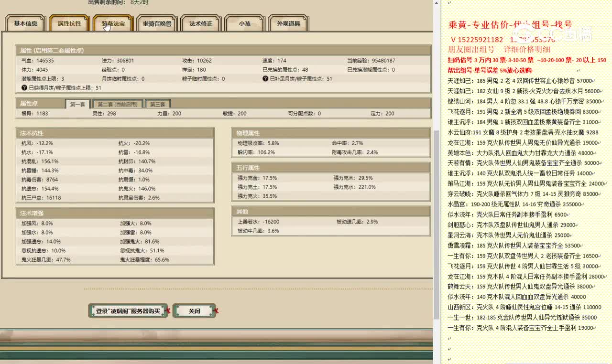Click the 抗毒伤害: 8764 entry
Viewport: 612px width, 364px height.
tap(40, 180)
